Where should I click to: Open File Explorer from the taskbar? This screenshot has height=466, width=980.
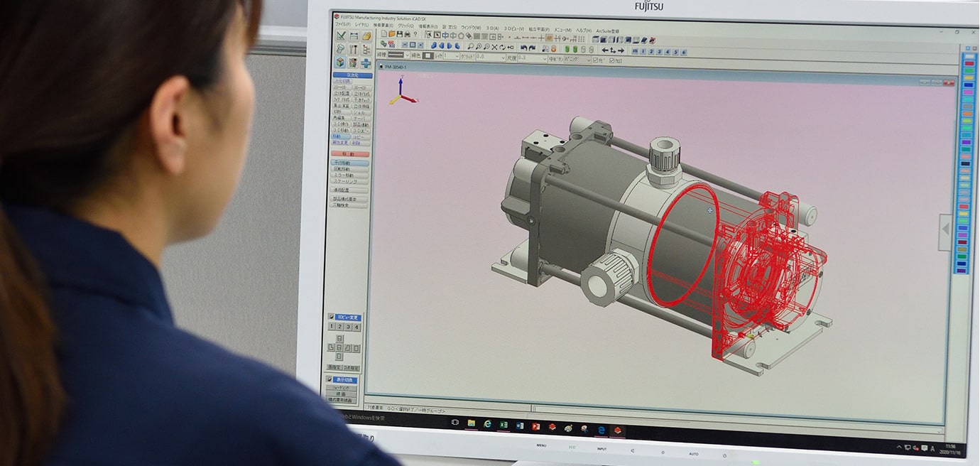click(471, 423)
